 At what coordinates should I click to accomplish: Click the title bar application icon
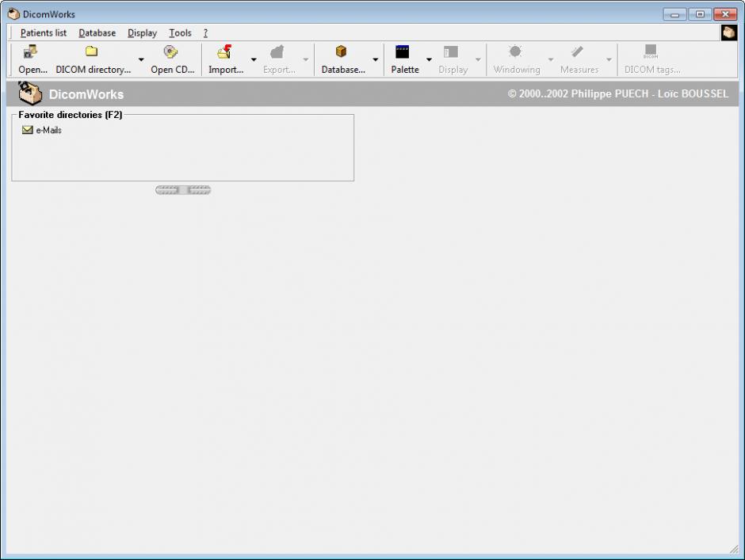[x=13, y=13]
